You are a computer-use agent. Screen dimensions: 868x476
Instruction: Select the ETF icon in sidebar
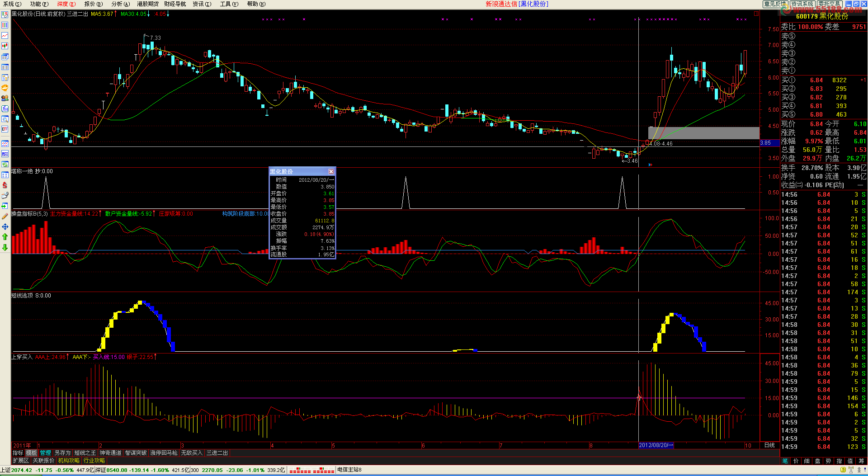point(5,129)
